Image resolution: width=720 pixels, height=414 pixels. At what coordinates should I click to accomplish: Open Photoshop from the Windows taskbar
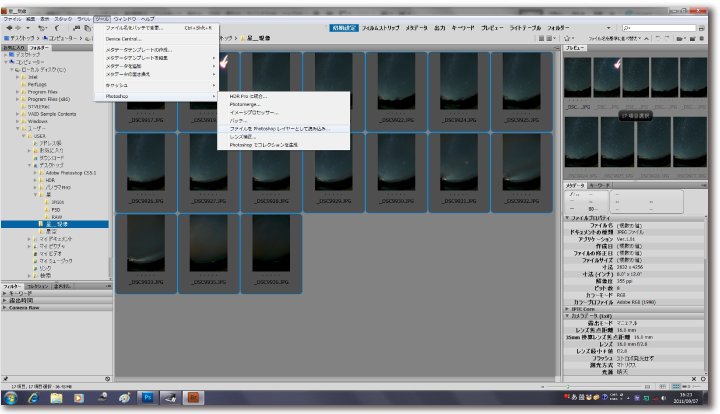147,398
